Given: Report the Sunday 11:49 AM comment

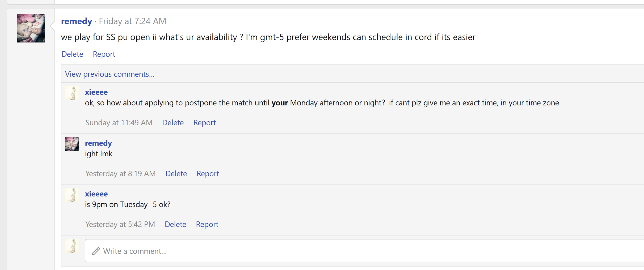Looking at the screenshot, I should click(x=204, y=123).
